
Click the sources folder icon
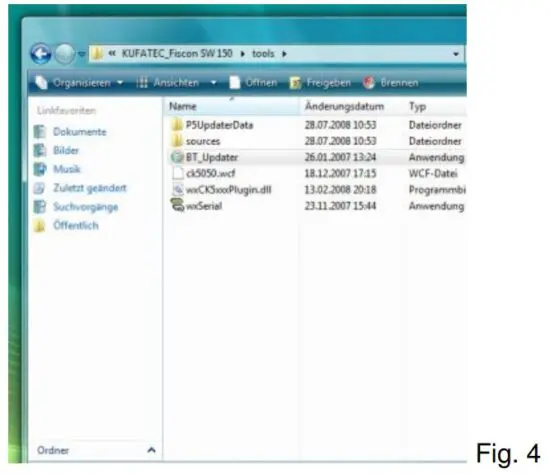(177, 141)
